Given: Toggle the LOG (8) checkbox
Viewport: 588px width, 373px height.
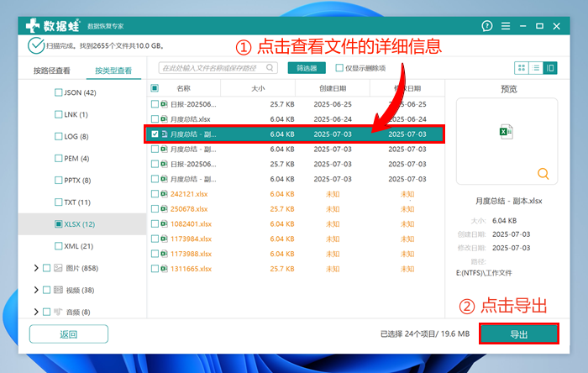Looking at the screenshot, I should 58,136.
